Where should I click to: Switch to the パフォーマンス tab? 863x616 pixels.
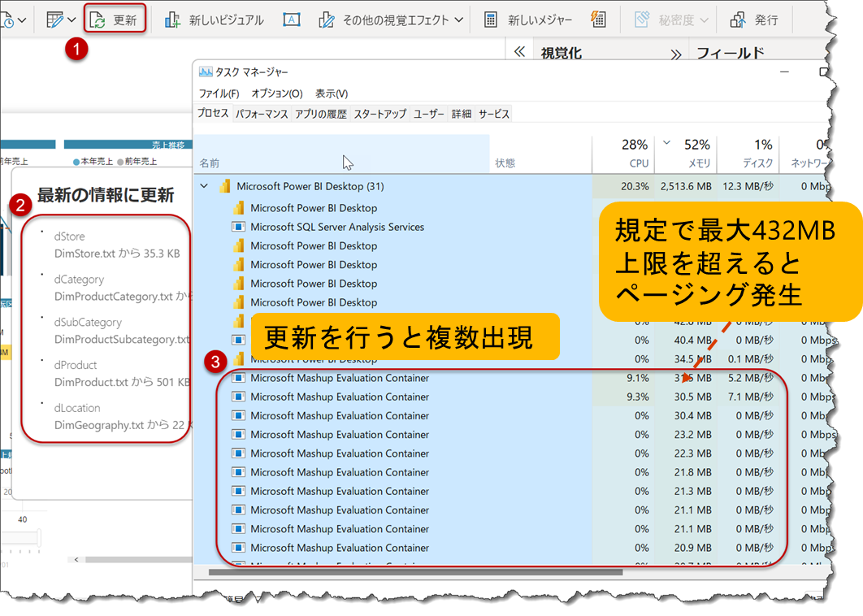pyautogui.click(x=262, y=114)
